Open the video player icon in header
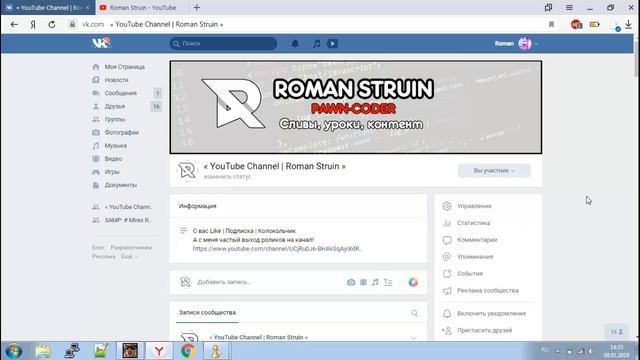This screenshot has height=360, width=640. pyautogui.click(x=332, y=44)
